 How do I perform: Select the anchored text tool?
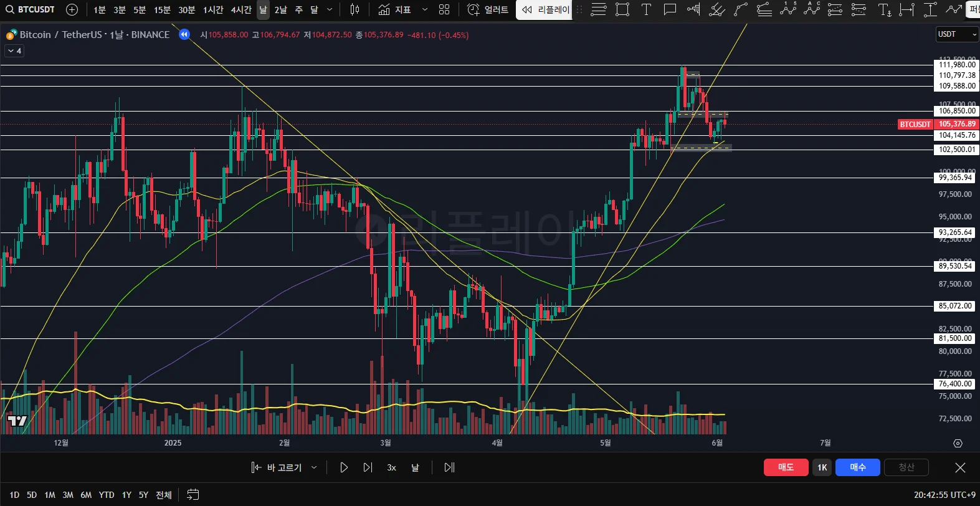click(884, 9)
